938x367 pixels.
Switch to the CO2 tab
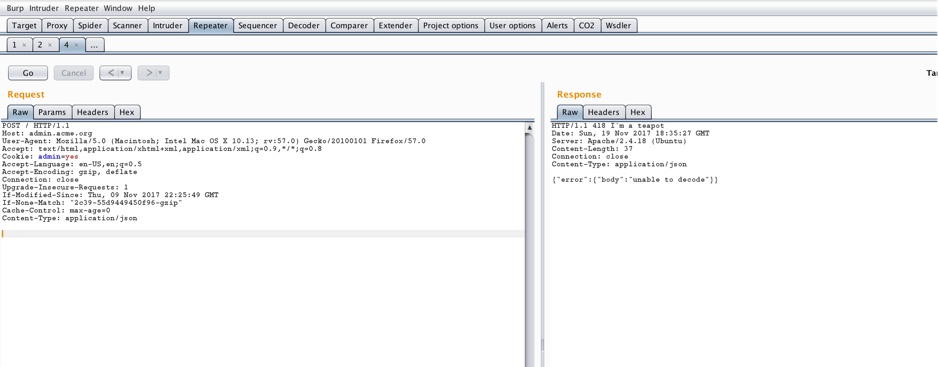click(x=587, y=26)
